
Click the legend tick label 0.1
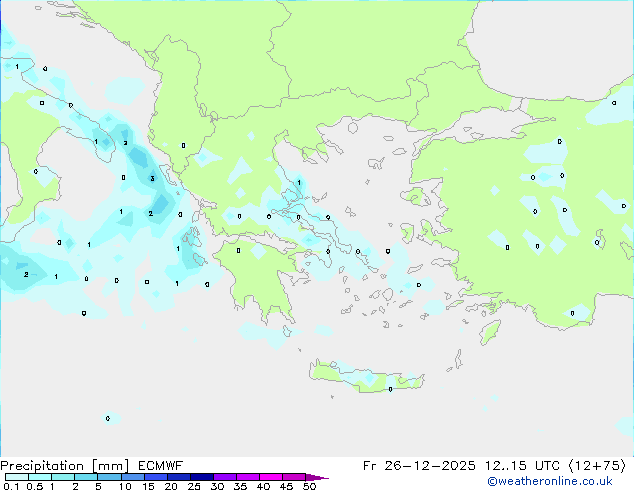point(11,486)
